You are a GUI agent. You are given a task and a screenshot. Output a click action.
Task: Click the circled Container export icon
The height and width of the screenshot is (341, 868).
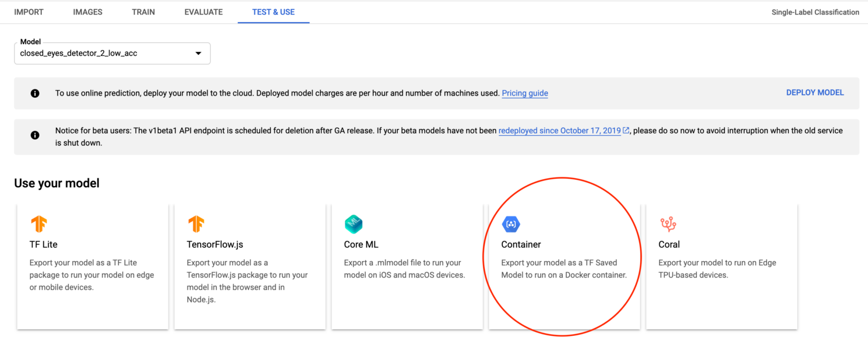511,224
